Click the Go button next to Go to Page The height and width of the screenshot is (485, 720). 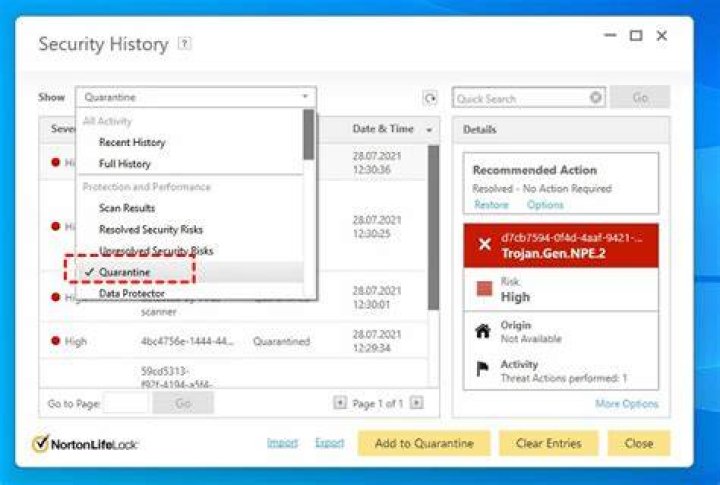[183, 403]
